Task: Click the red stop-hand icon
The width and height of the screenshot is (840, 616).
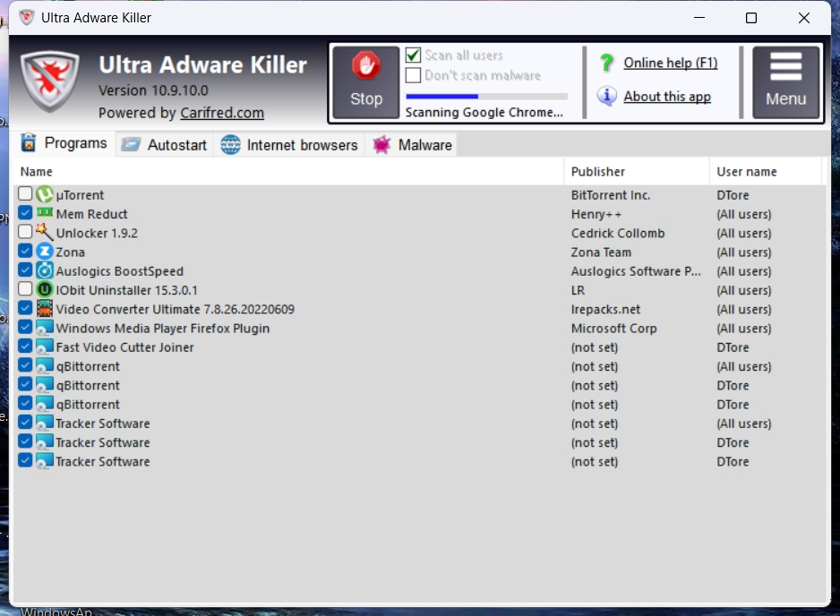Action: point(366,66)
